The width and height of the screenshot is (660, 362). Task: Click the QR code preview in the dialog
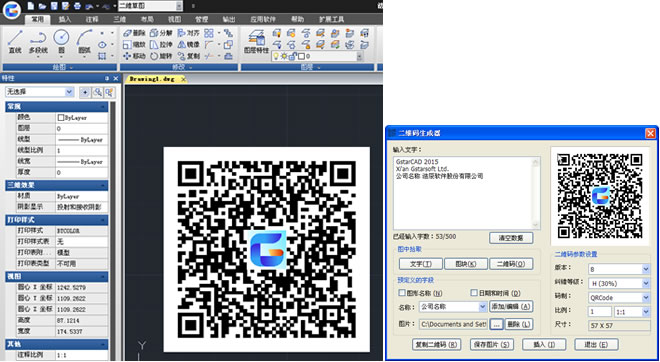[x=600, y=196]
